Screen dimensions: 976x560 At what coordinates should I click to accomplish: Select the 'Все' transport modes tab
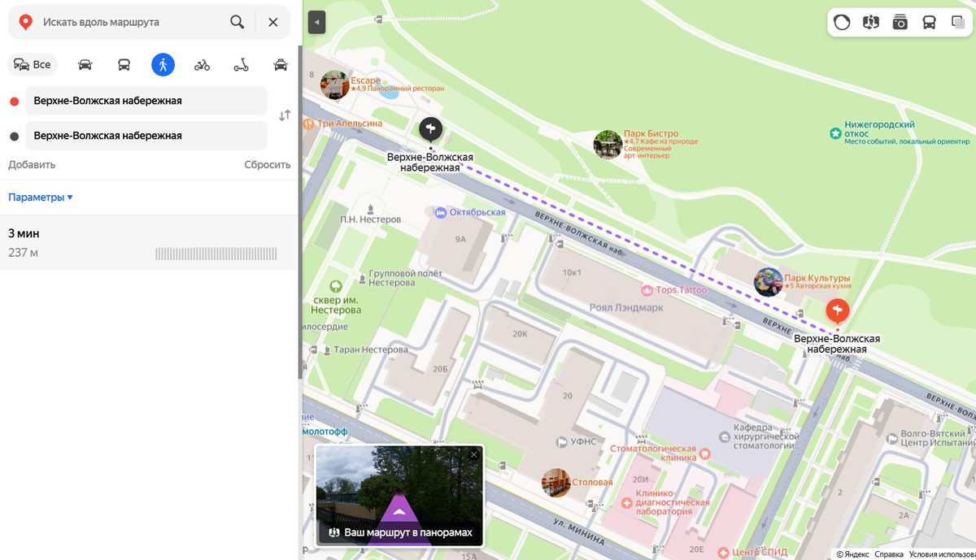33,65
